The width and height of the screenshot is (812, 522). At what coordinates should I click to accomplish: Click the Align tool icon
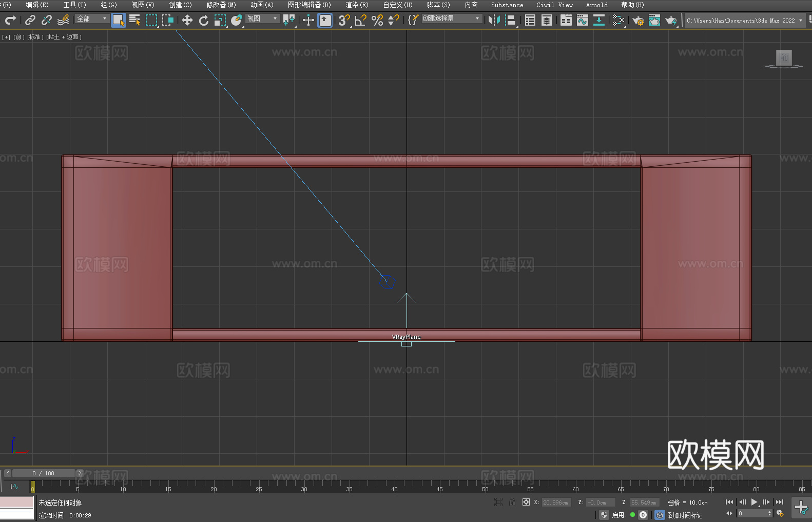click(x=511, y=20)
